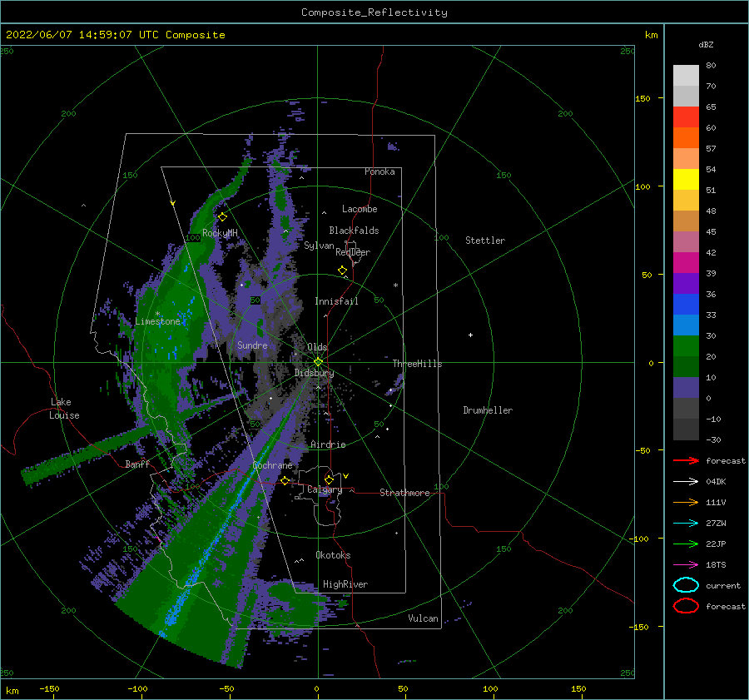Viewport: 749px width, 700px height.
Task: Pick the blue 36 dBZ color swatch
Action: tap(686, 304)
